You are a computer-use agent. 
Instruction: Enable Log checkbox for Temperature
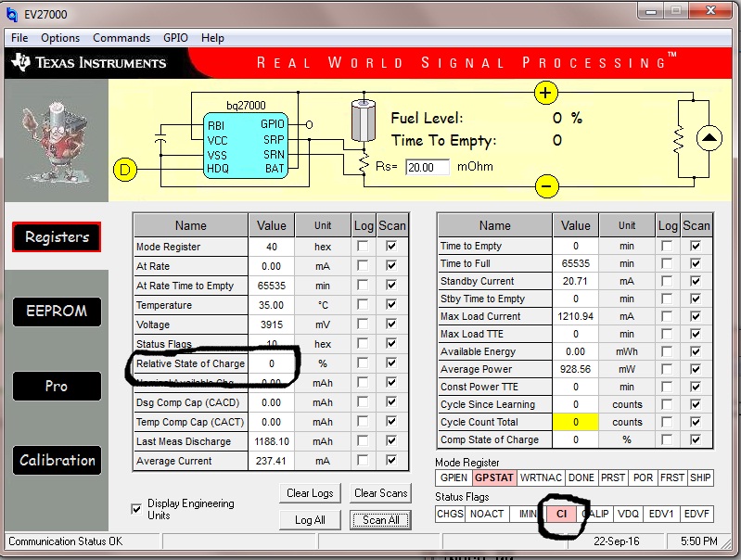coord(363,304)
